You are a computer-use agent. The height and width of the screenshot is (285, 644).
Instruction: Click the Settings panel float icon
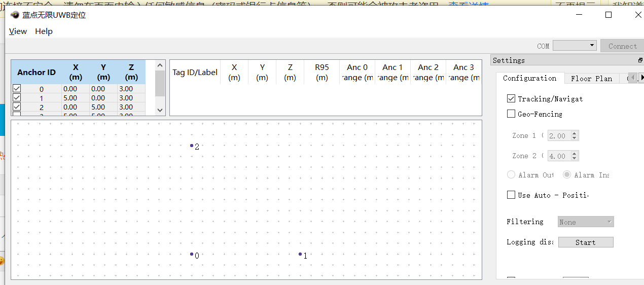pyautogui.click(x=640, y=60)
